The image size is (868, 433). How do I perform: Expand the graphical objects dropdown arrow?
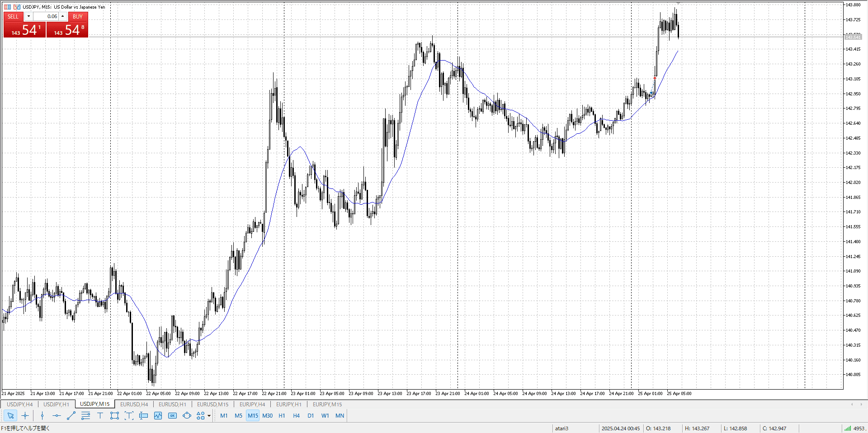[209, 416]
